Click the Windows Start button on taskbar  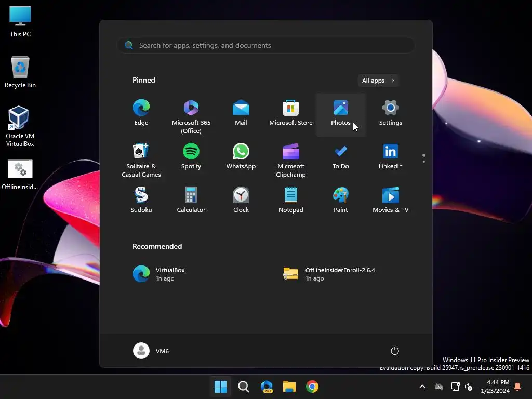pyautogui.click(x=220, y=387)
